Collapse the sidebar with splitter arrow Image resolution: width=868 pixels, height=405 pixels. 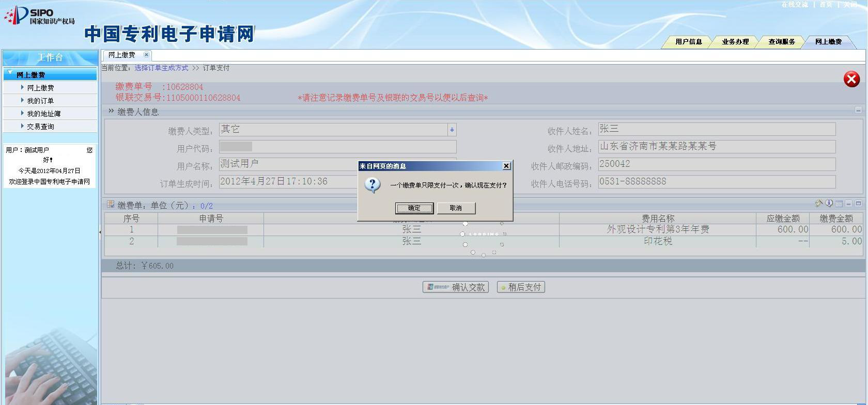(x=100, y=232)
